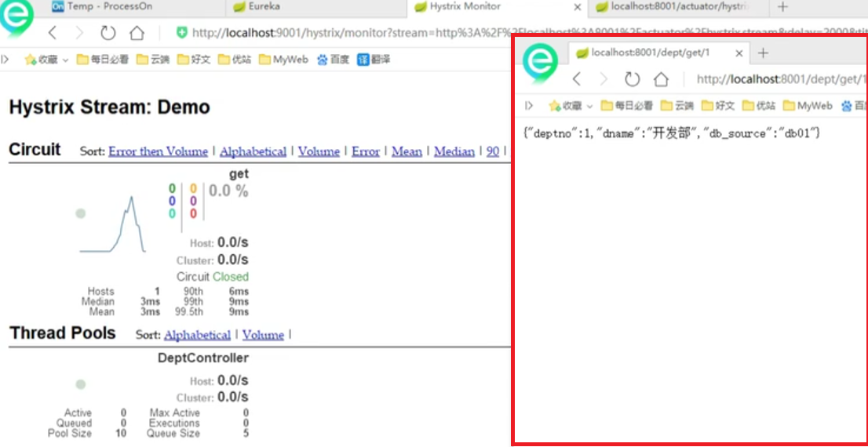Open a new tab in dept/get window
868x447 pixels.
[x=763, y=53]
